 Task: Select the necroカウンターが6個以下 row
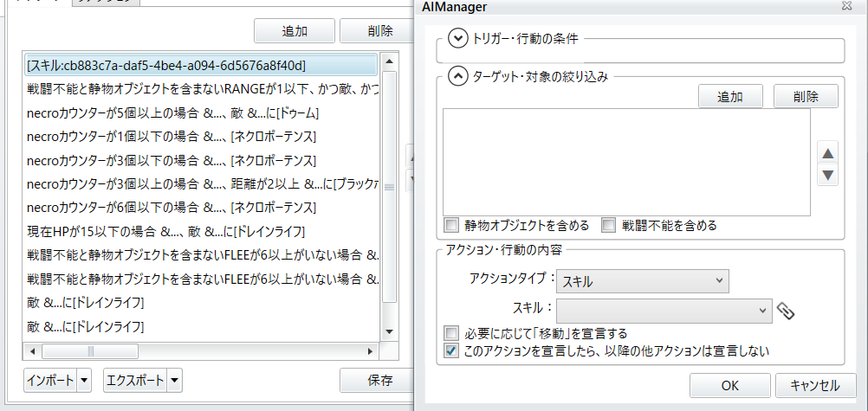click(202, 208)
